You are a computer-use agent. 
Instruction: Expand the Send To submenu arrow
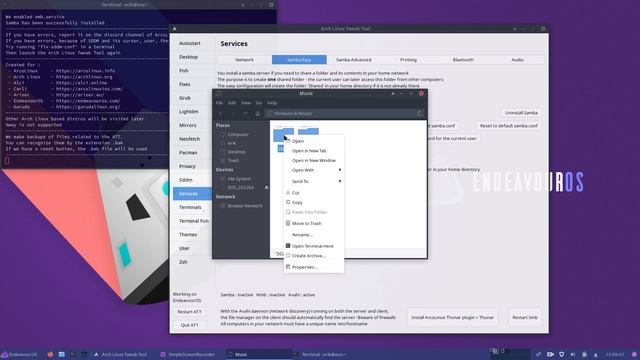340,181
